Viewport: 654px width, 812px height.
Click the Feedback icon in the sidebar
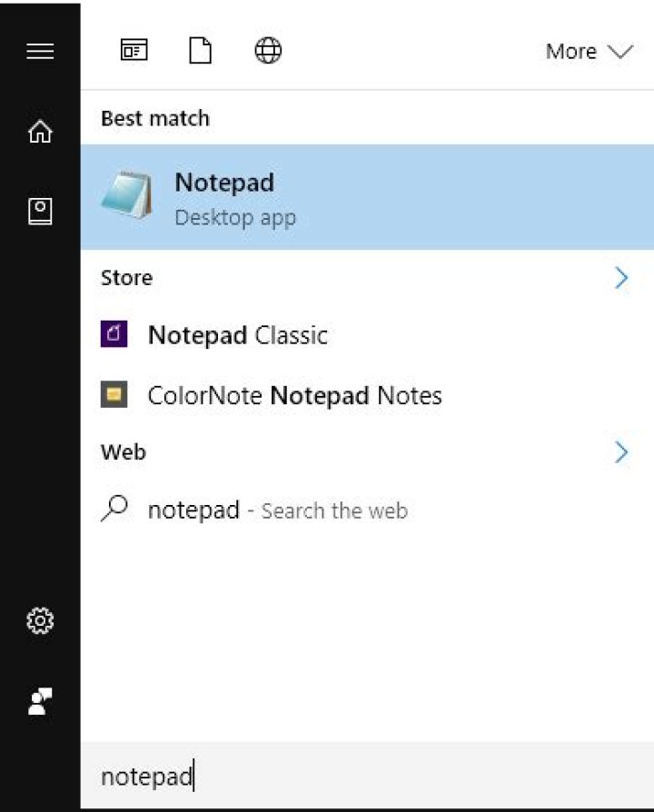[40, 701]
